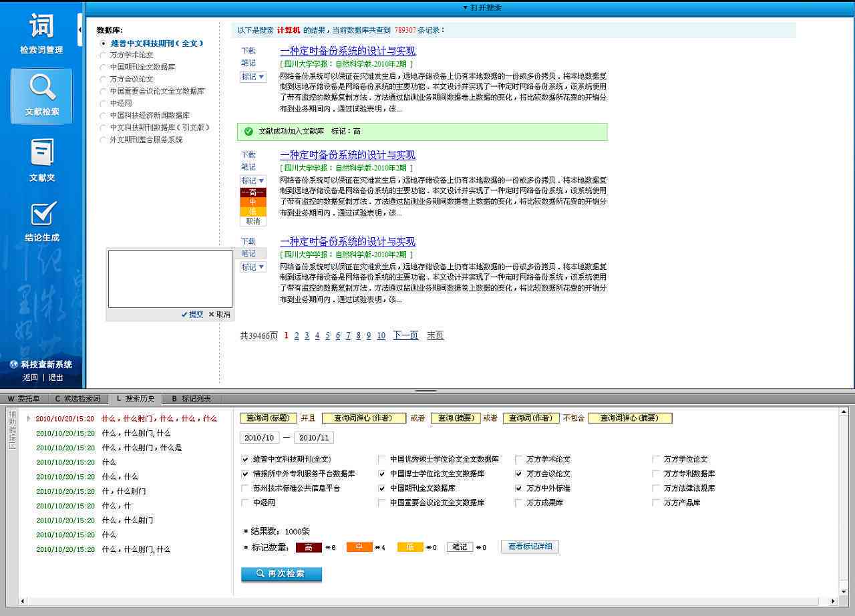
Task: Click the red arrow beside the first history entry
Action: [x=29, y=419]
